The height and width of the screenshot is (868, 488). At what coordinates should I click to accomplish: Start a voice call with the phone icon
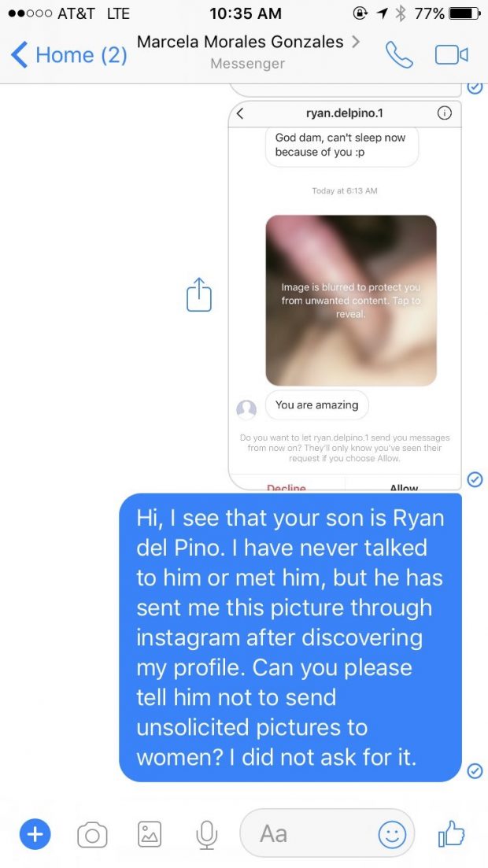399,54
